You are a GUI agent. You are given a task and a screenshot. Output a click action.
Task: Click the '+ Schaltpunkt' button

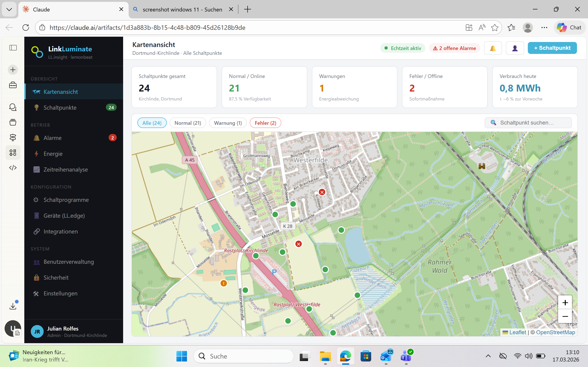pos(552,48)
